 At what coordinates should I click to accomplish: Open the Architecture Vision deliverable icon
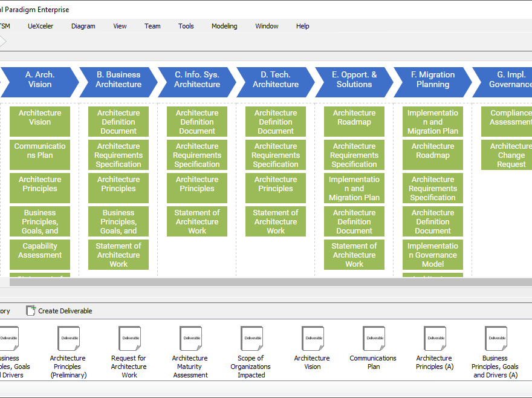click(313, 339)
